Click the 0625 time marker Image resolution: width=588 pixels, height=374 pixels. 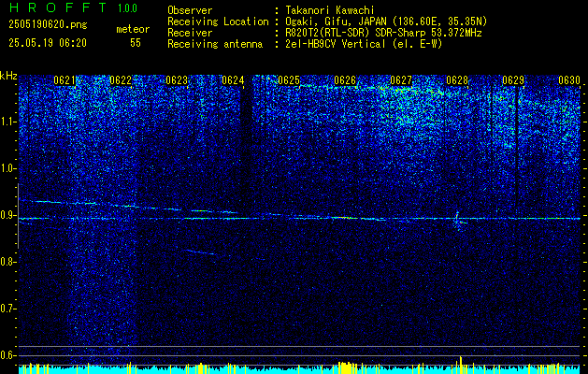click(289, 80)
